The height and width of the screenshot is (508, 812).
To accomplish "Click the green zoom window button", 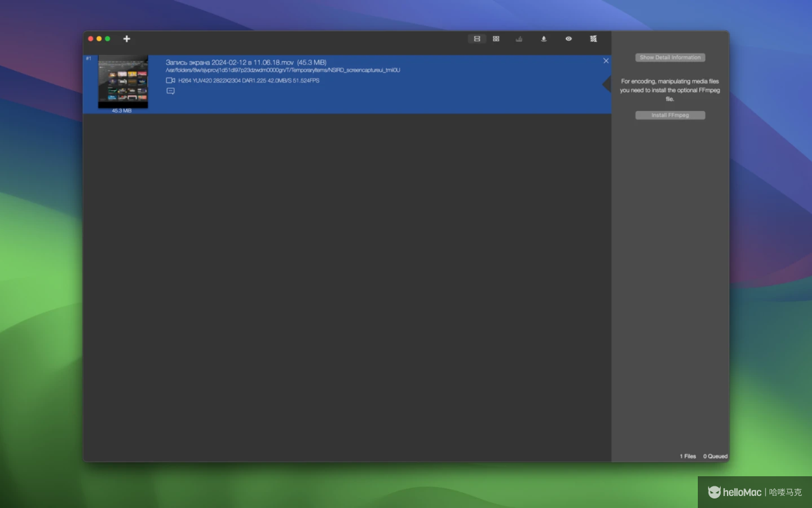I will tap(107, 39).
